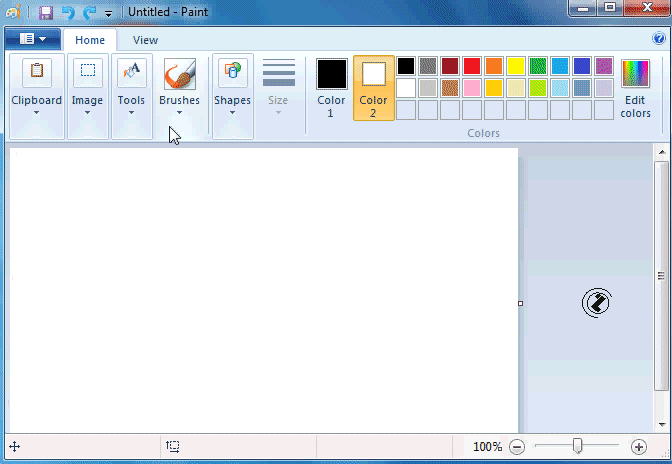672x464 pixels.
Task: Click the Tools group icon
Action: [x=131, y=75]
